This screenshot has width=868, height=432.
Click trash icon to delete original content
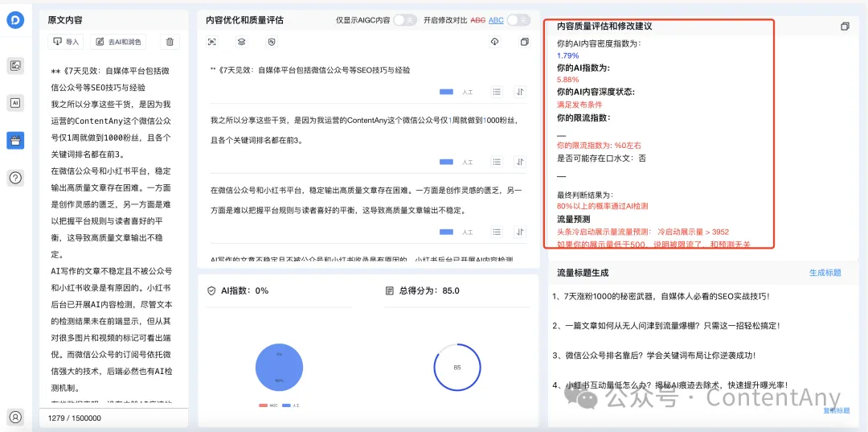tap(169, 42)
